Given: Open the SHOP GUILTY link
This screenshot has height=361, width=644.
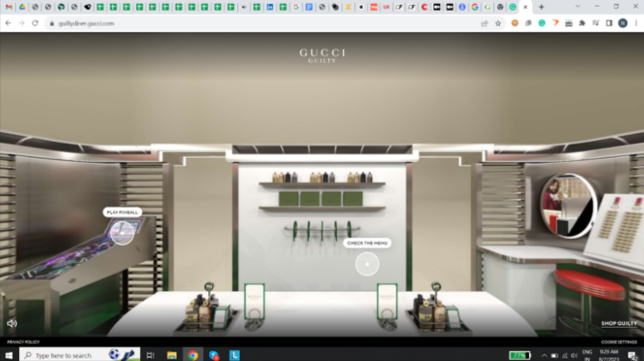Looking at the screenshot, I should [x=619, y=324].
